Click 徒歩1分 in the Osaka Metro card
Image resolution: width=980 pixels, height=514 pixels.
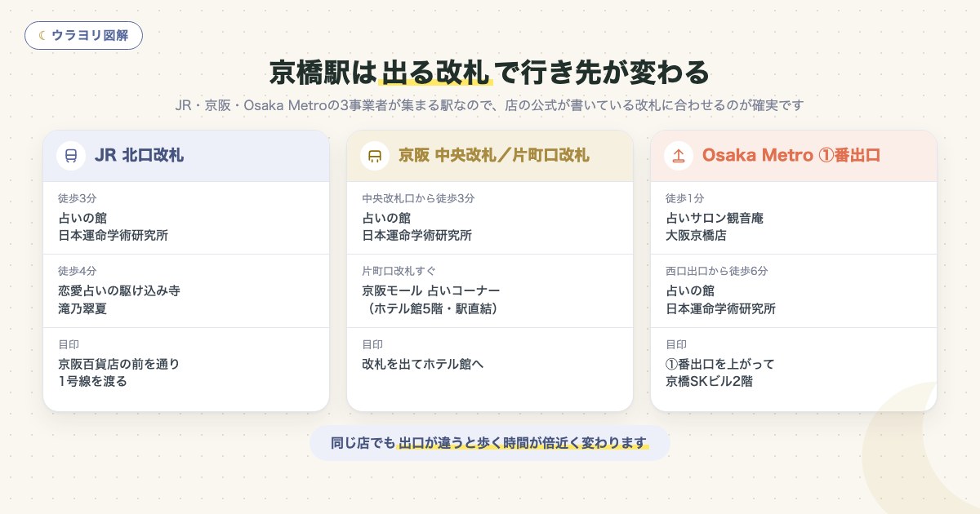685,198
